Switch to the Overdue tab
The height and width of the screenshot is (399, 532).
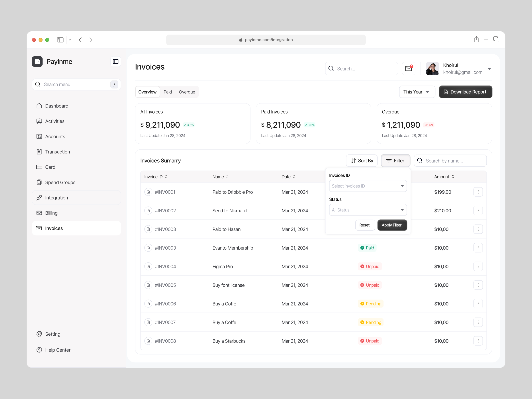tap(187, 92)
